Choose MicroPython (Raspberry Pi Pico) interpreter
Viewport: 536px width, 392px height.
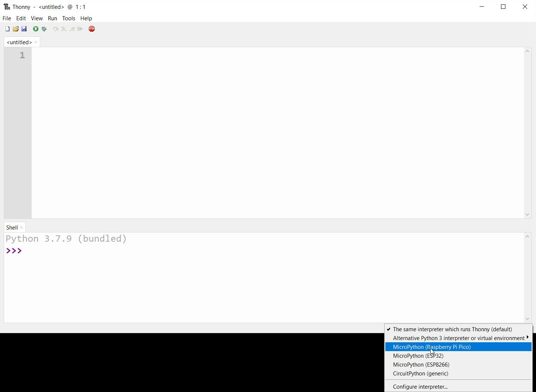(x=431, y=347)
